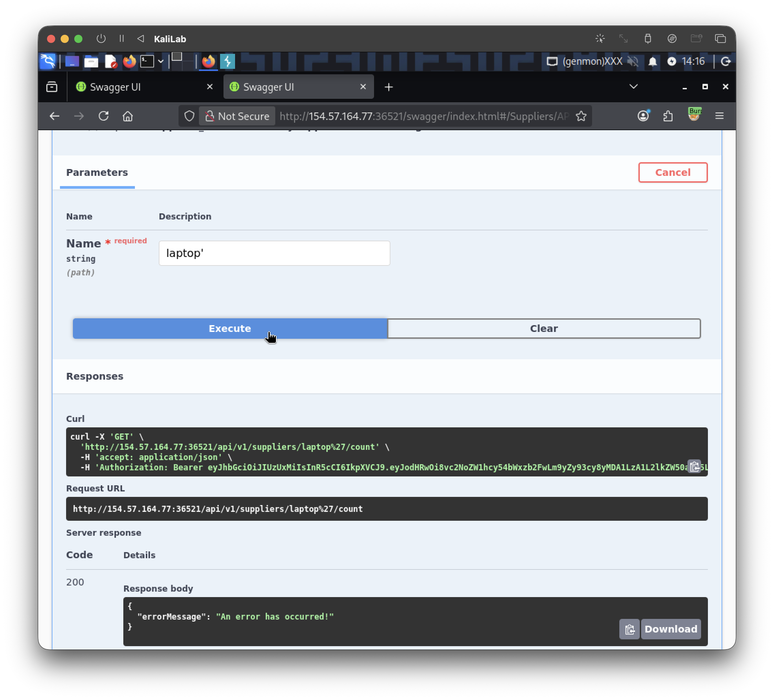Click the Name input field containing laptop'
The image size is (774, 700).
274,253
